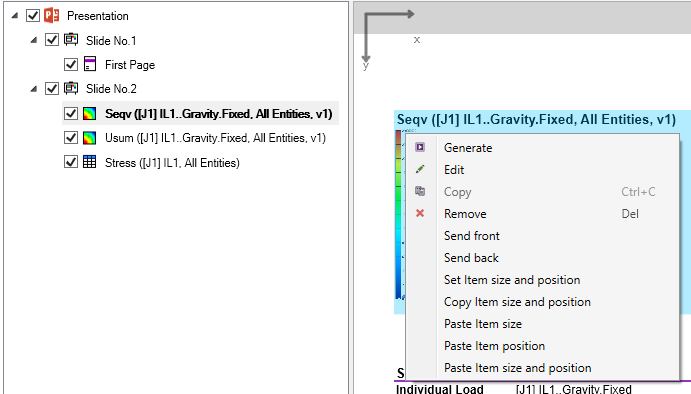The image size is (691, 394).
Task: Uncheck the Stress table item checkbox
Action: point(71,162)
